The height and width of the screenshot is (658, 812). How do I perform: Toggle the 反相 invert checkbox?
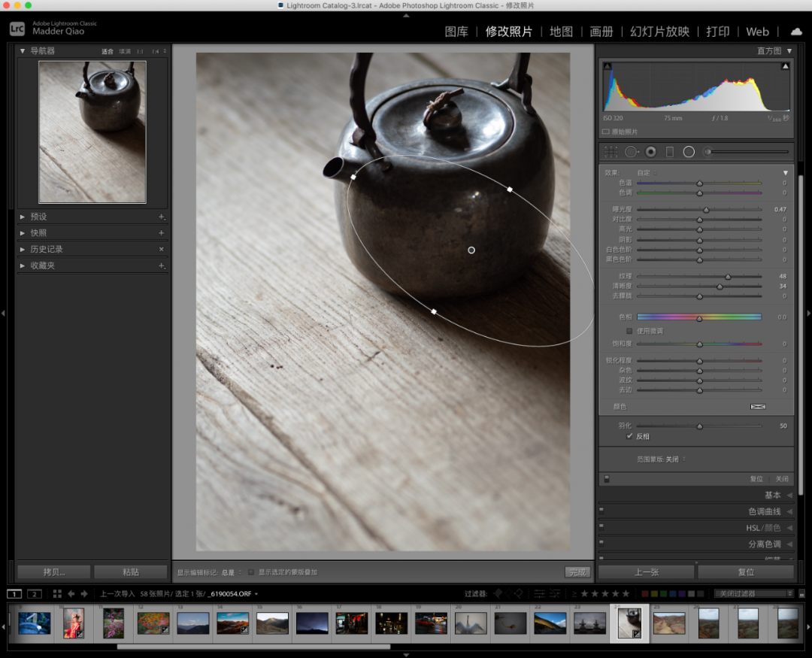pos(629,436)
